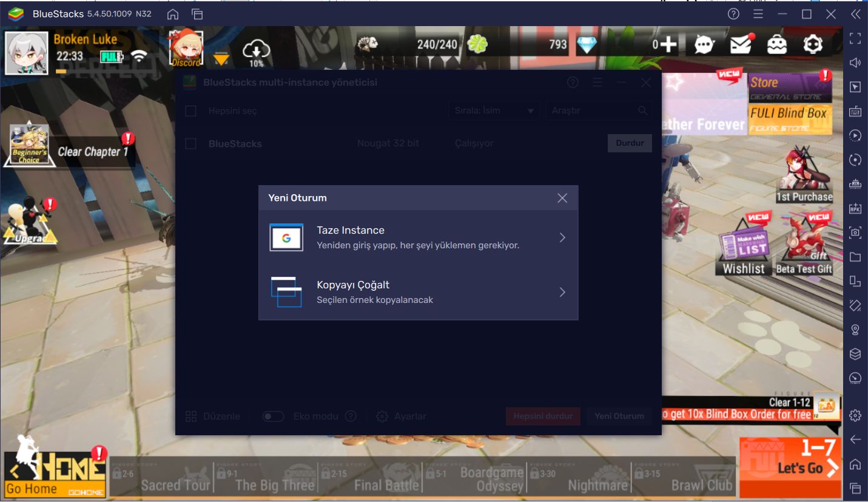Click the Yeni Oturum button at bottom
This screenshot has height=502, width=868.
619,416
